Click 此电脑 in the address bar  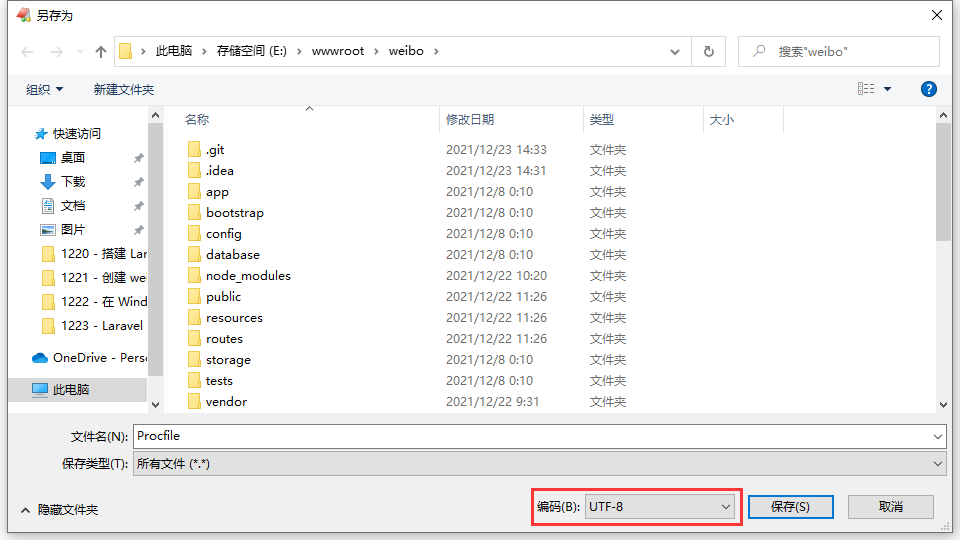coord(174,51)
